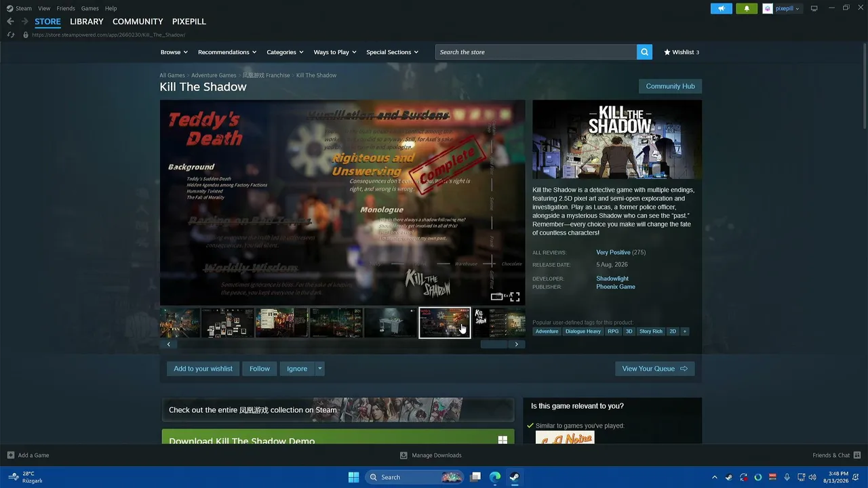The image size is (868, 488).
Task: Open Manage Downloads icon
Action: point(403,455)
